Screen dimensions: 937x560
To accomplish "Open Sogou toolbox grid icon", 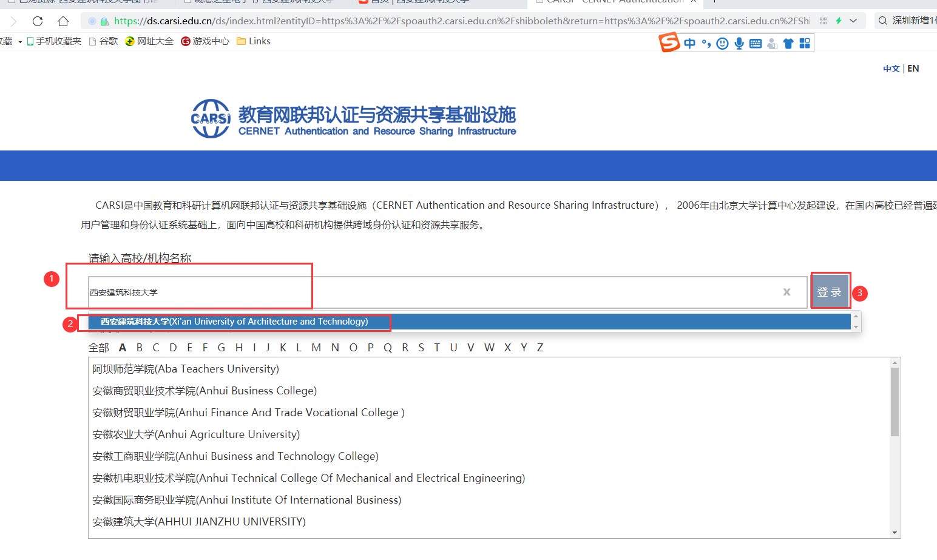I will pyautogui.click(x=805, y=44).
